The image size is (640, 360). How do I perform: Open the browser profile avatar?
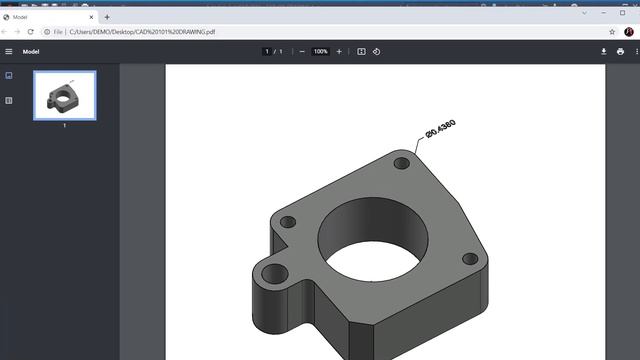pyautogui.click(x=629, y=31)
